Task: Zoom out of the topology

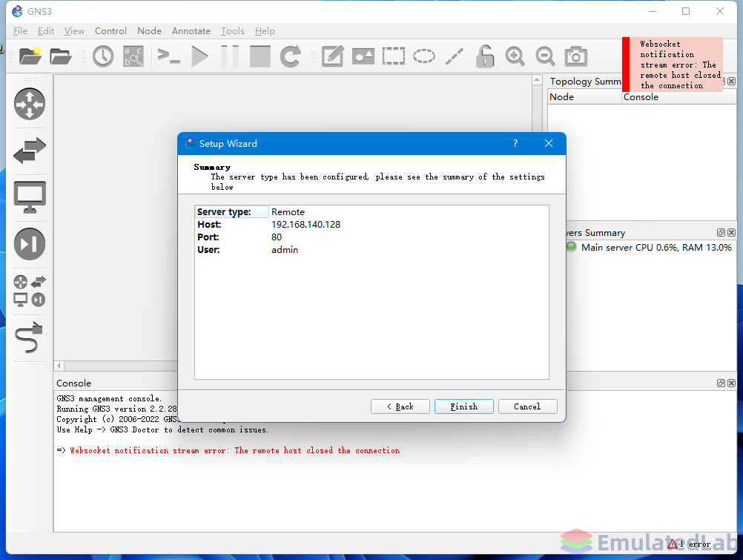Action: pyautogui.click(x=546, y=56)
